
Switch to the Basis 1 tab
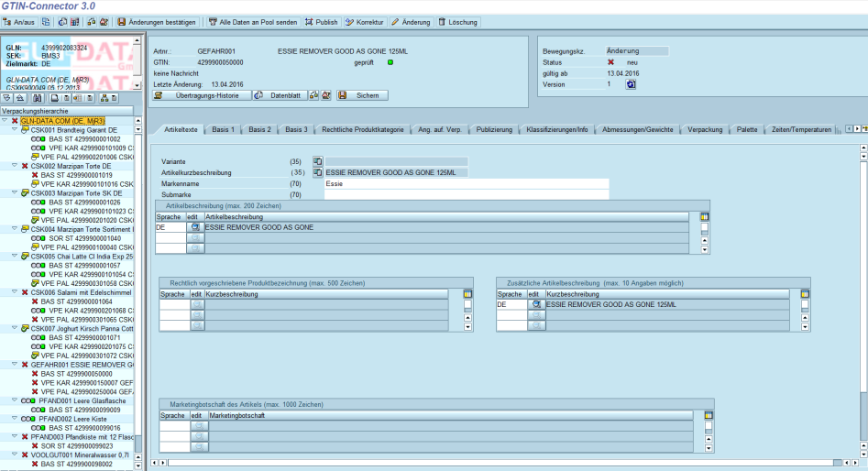(223, 129)
